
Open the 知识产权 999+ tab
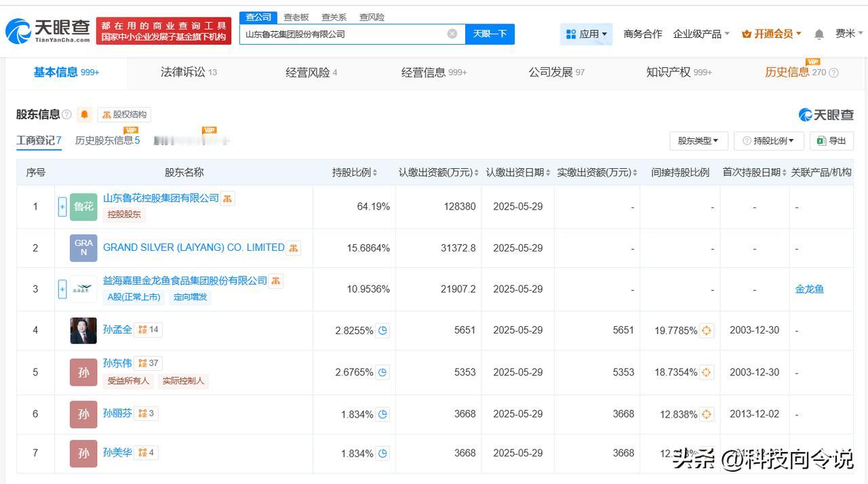(x=679, y=73)
